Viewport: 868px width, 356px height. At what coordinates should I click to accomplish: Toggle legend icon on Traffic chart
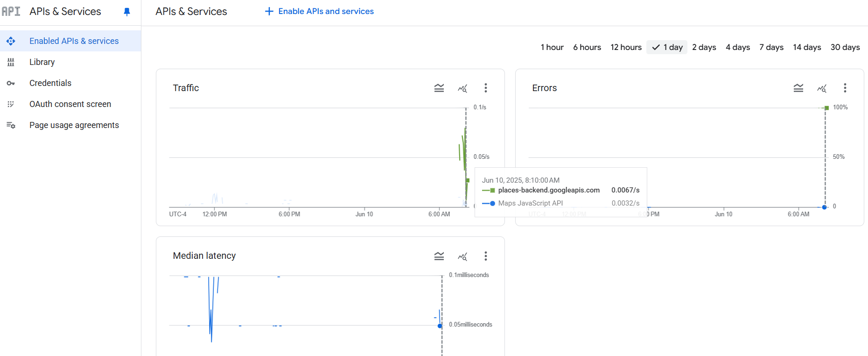[439, 88]
